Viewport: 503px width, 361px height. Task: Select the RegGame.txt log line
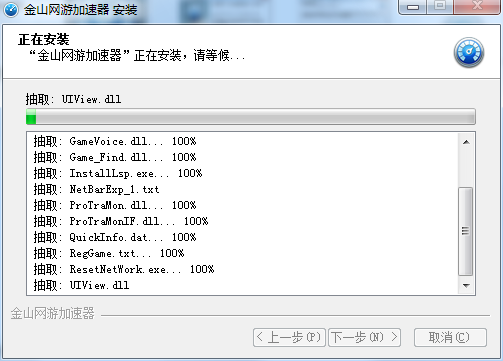[109, 253]
